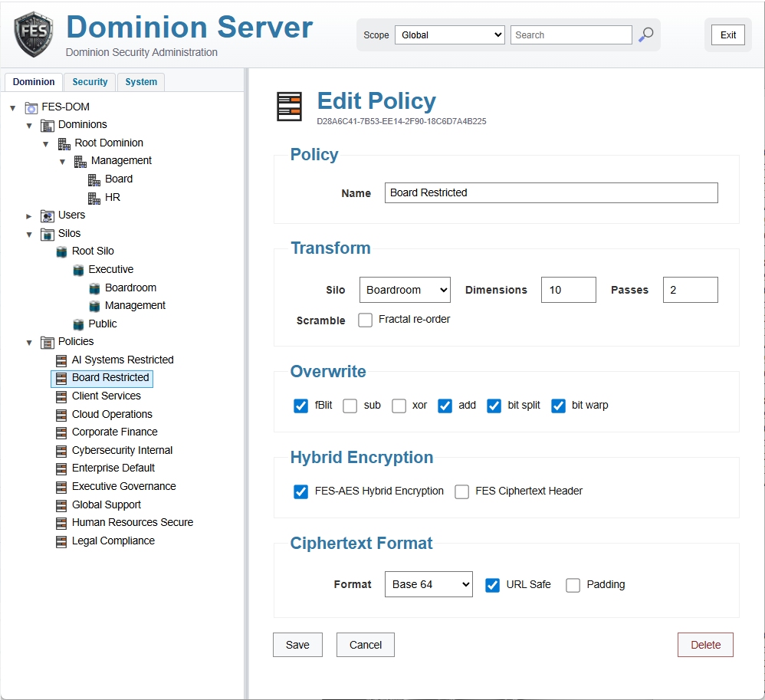Click the Policies folder icon
Screen dimensions: 765x700
(48, 342)
